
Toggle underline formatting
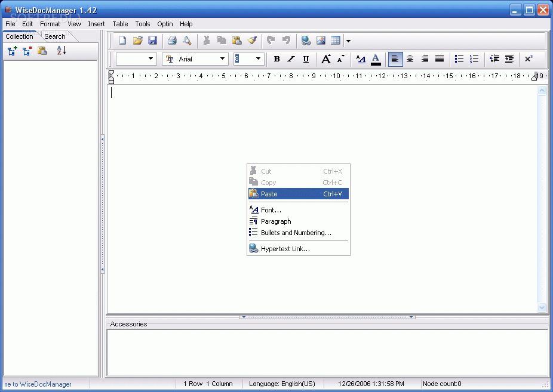coord(306,59)
